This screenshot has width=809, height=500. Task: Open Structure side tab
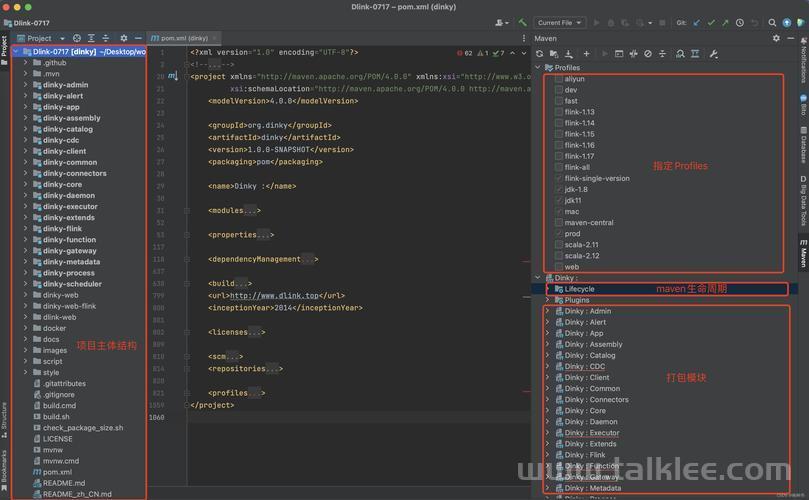point(4,420)
